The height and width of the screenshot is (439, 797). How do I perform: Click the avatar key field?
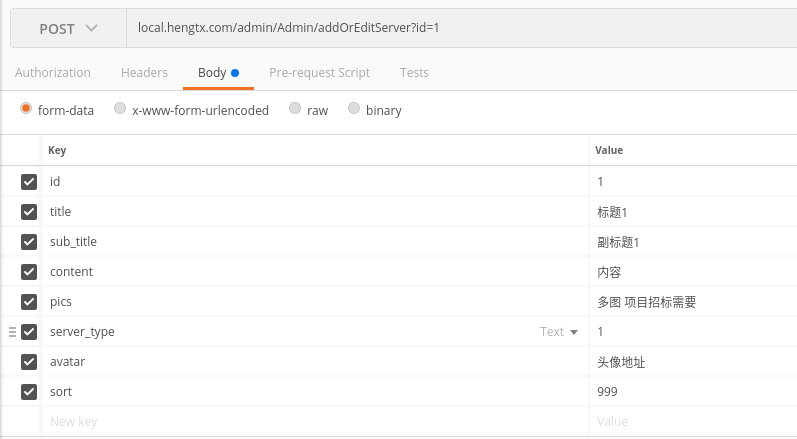pos(315,361)
